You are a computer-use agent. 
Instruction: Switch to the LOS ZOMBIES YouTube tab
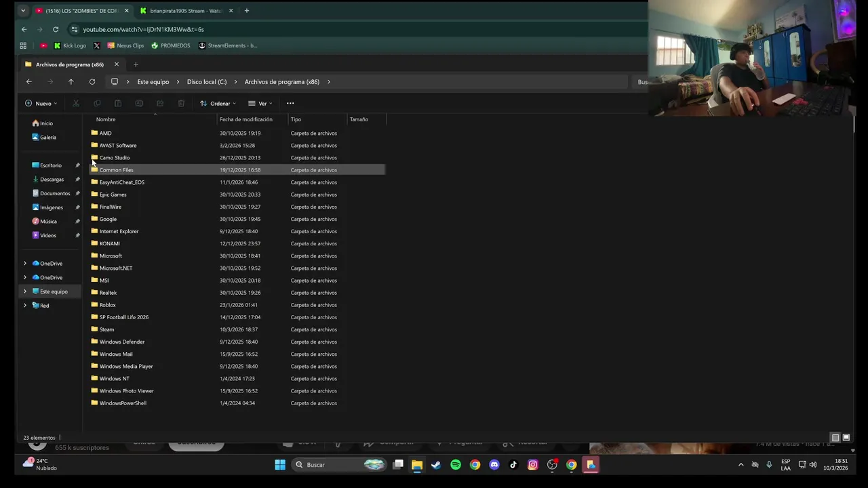(x=81, y=11)
